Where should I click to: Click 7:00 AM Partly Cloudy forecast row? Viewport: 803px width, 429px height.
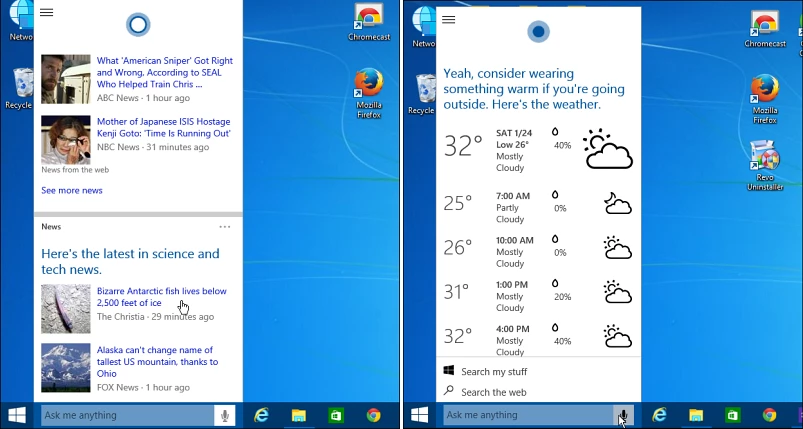pos(538,207)
